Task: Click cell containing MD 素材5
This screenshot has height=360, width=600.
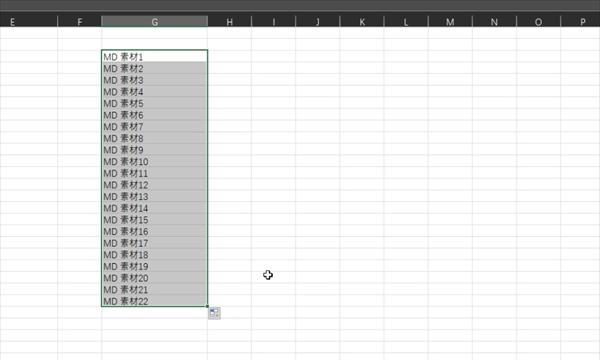Action: [155, 103]
